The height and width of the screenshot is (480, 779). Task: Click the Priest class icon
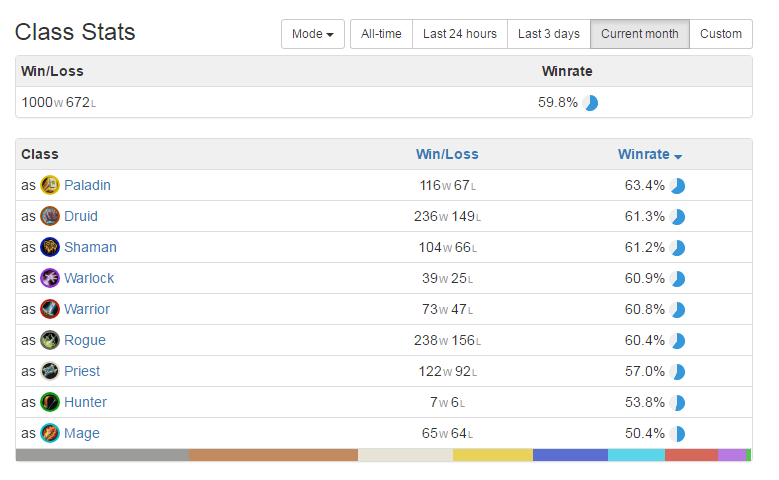[x=50, y=371]
